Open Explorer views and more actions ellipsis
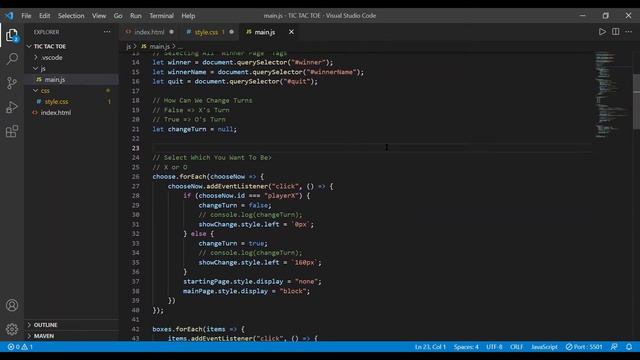Image resolution: width=640 pixels, height=360 pixels. pyautogui.click(x=107, y=32)
